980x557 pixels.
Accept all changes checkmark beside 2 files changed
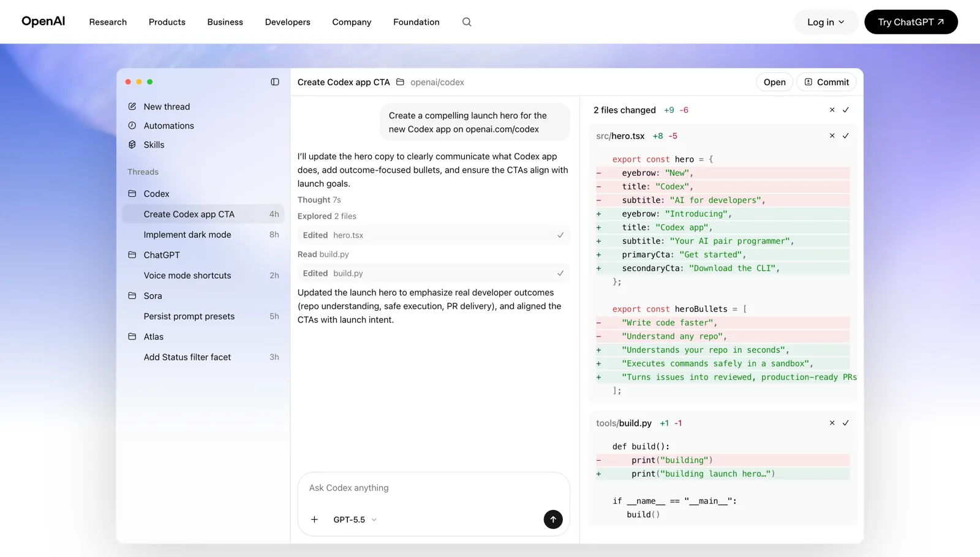pos(846,110)
